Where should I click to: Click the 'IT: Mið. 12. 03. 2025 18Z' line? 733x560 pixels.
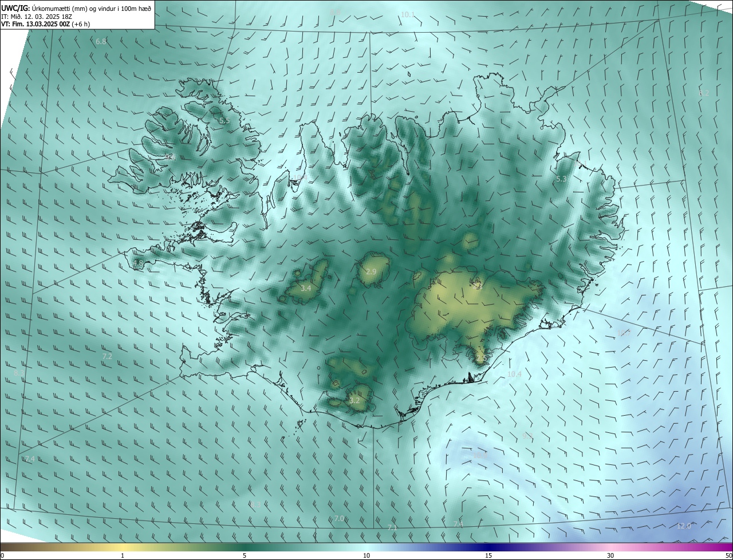point(36,17)
